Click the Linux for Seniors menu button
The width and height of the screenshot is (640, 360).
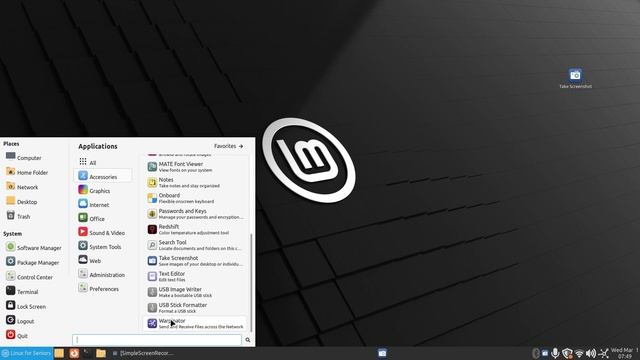pyautogui.click(x=27, y=353)
